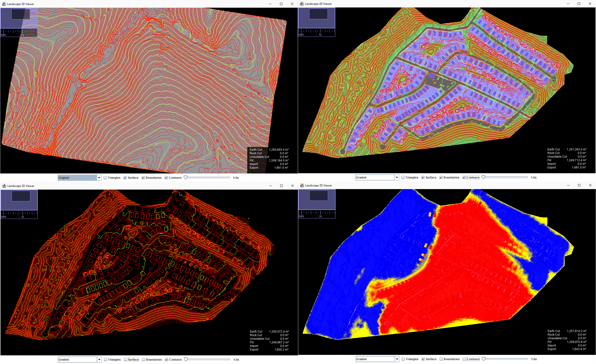This screenshot has width=596, height=364.
Task: Click the overview minimap in top-left viewer
Action: [19, 18]
